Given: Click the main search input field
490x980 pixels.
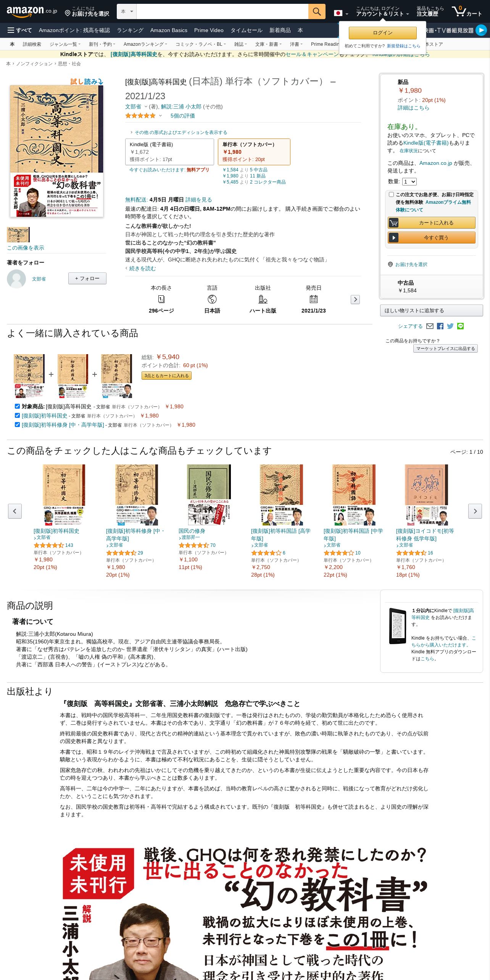Looking at the screenshot, I should (x=222, y=11).
